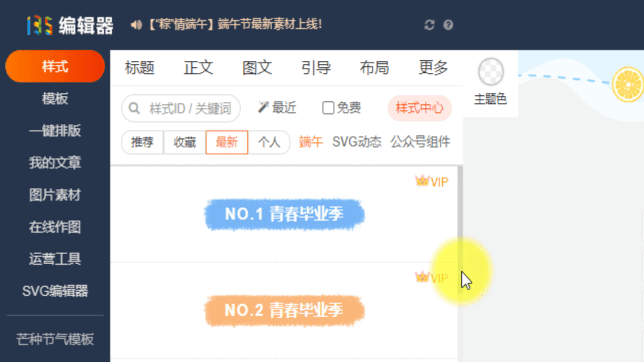Open 图片素材 in the sidebar
644x362 pixels.
coord(55,195)
